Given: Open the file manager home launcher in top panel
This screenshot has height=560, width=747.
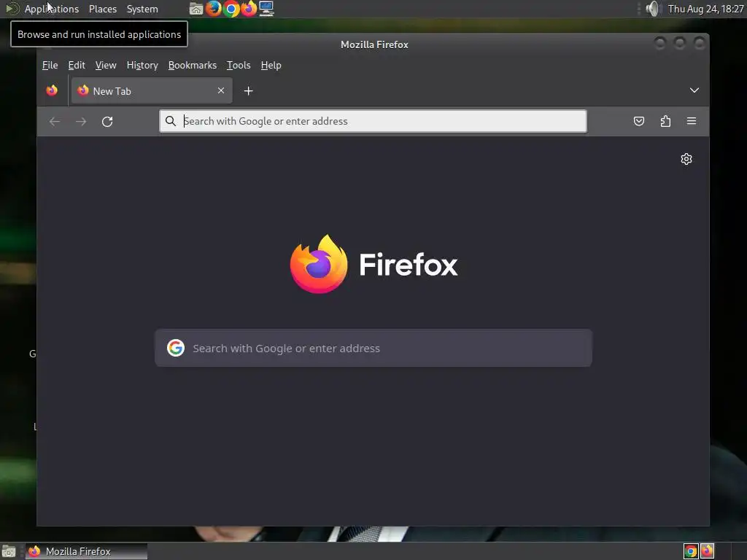Looking at the screenshot, I should tap(196, 9).
